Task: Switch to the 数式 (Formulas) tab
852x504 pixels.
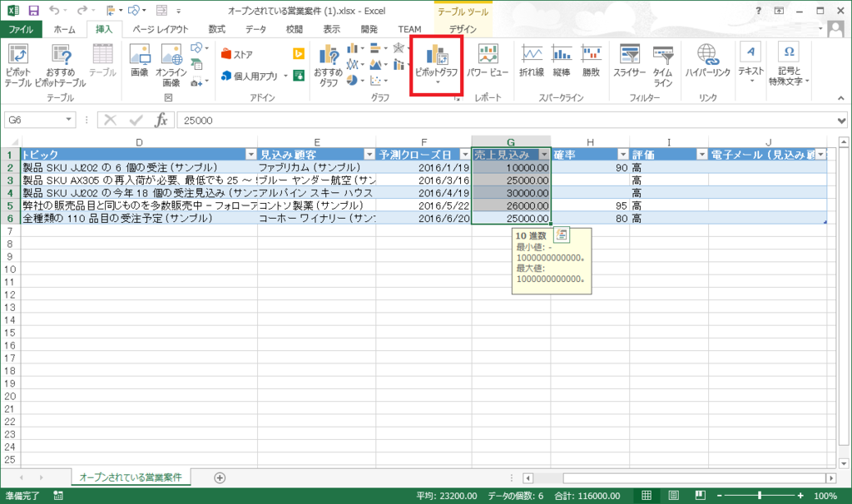Action: (217, 29)
